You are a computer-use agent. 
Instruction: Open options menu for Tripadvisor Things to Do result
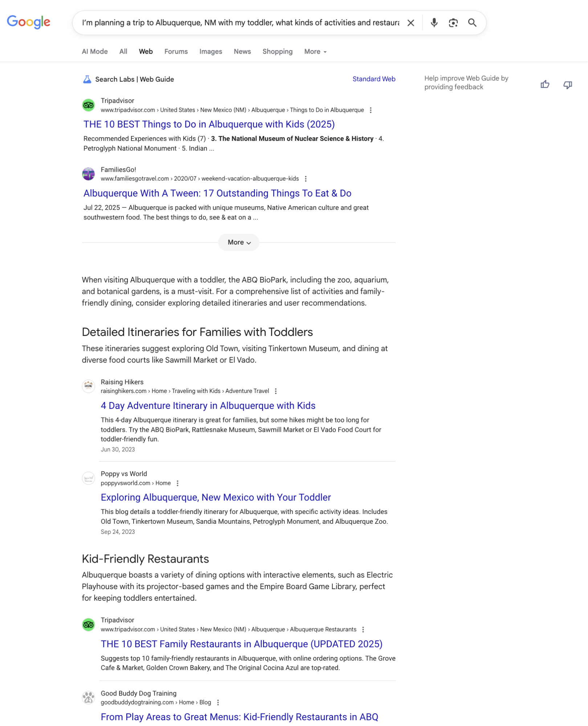coord(371,110)
